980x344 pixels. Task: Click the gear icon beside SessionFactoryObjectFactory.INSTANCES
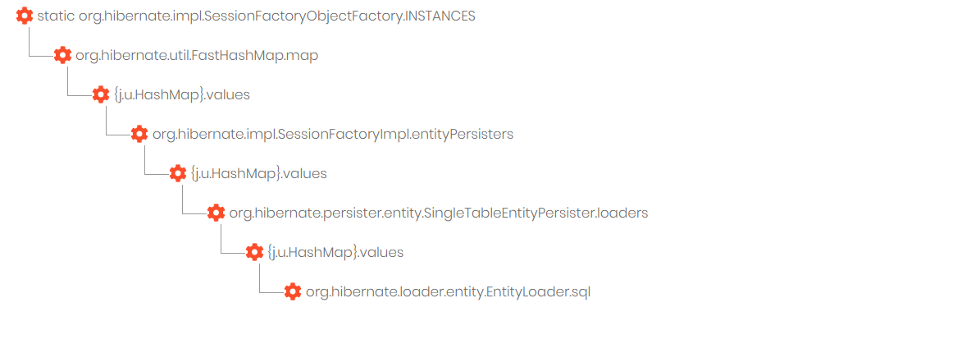tap(25, 16)
